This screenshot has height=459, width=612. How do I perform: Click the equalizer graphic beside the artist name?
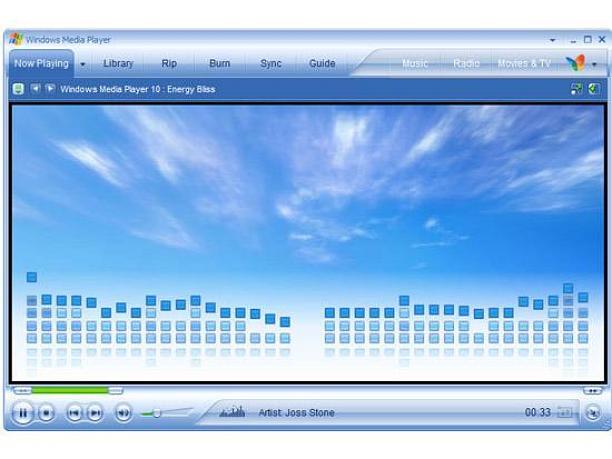[232, 412]
